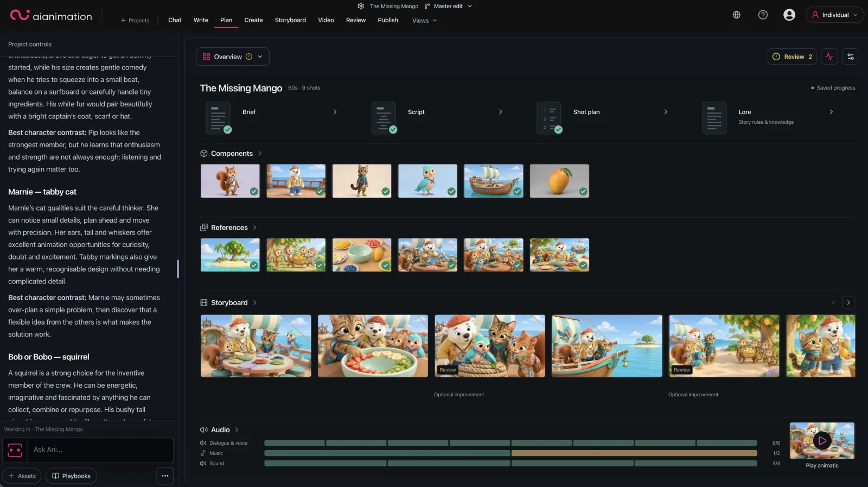This screenshot has height=487, width=868.
Task: Click the Script document icon
Action: coord(384,117)
